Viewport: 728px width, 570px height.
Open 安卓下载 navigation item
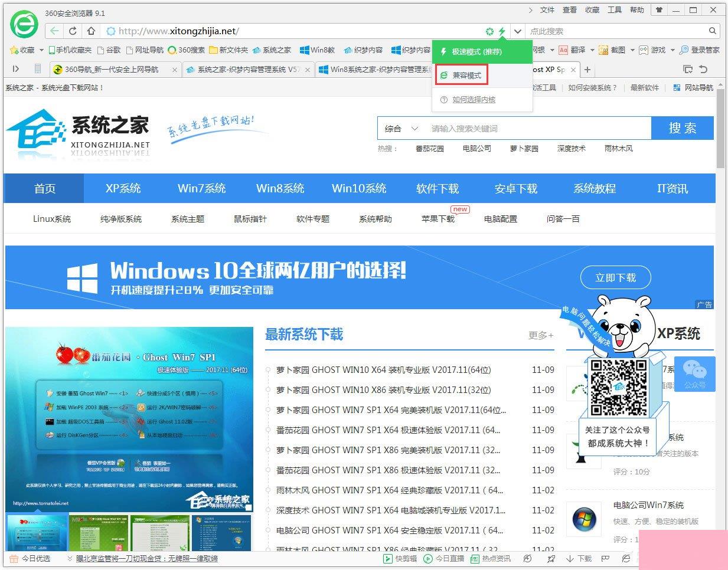(x=516, y=188)
